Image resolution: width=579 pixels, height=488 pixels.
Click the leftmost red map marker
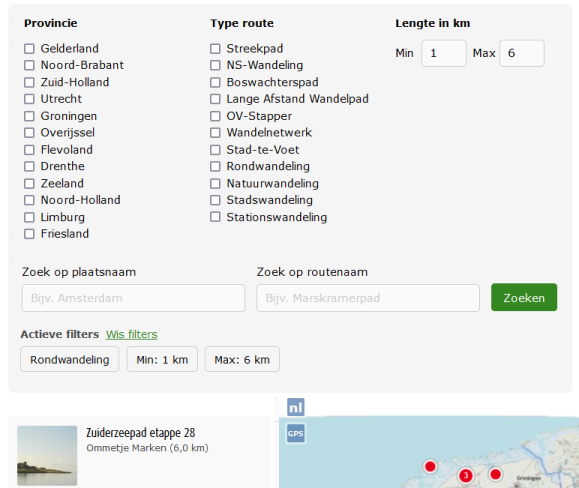430,467
